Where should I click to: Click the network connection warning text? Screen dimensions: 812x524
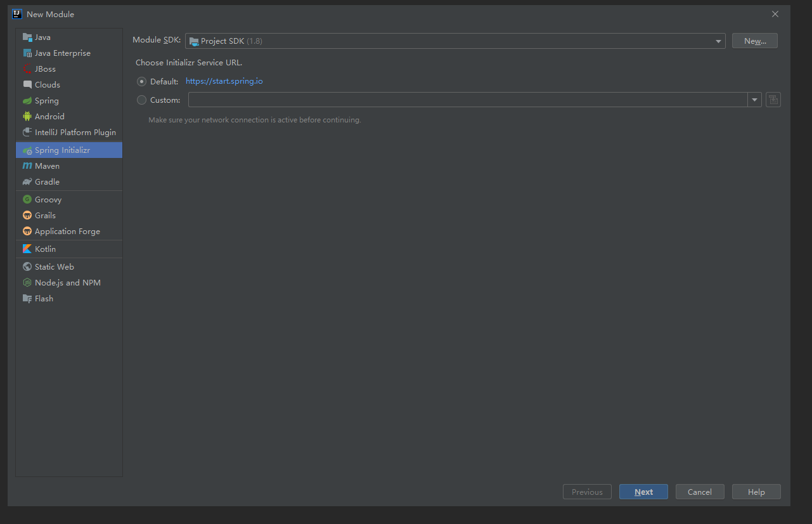point(255,120)
